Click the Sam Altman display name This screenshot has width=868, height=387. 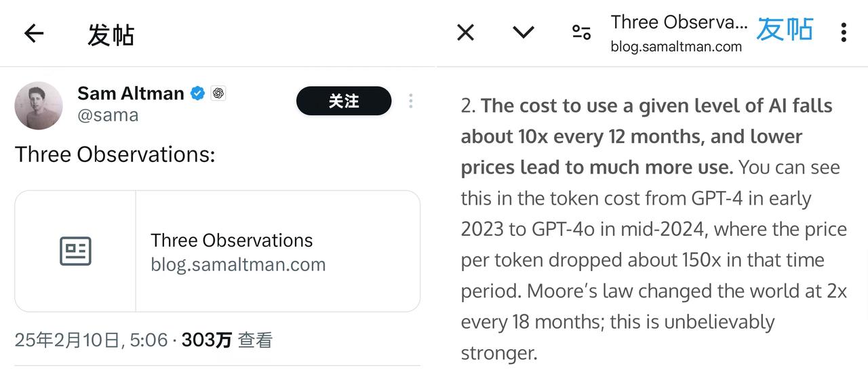click(131, 93)
